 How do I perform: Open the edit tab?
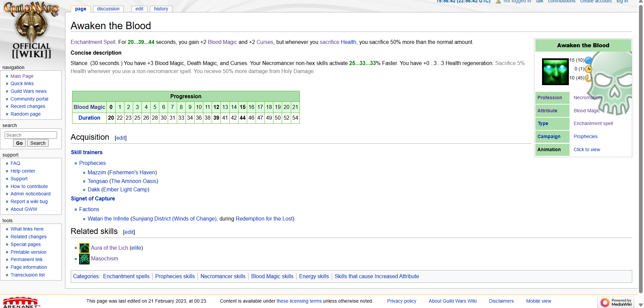(140, 9)
